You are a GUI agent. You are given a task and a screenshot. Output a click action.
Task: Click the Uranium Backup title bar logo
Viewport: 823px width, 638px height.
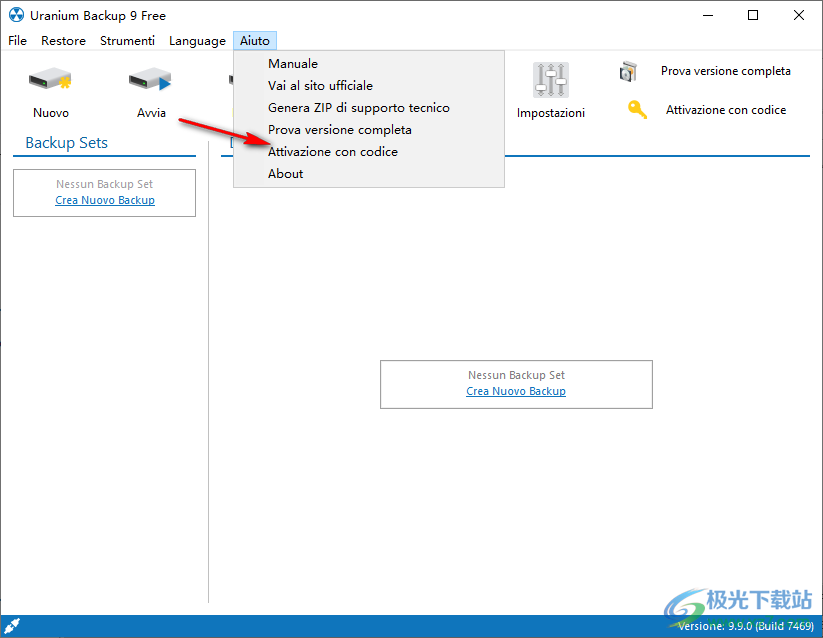coord(15,15)
